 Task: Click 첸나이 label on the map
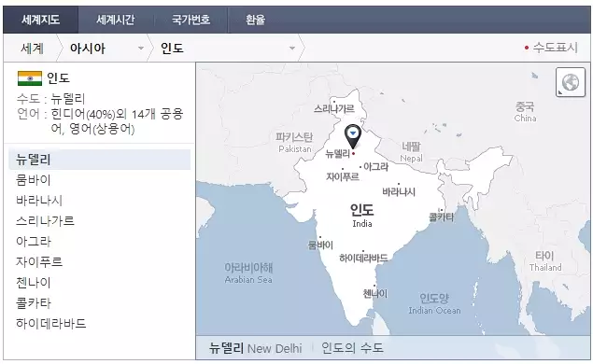pos(375,294)
